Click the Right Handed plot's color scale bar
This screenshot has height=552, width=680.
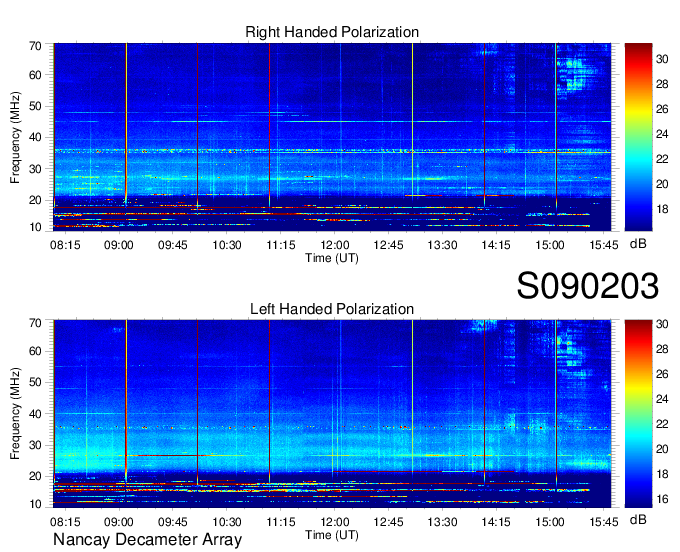(x=638, y=137)
